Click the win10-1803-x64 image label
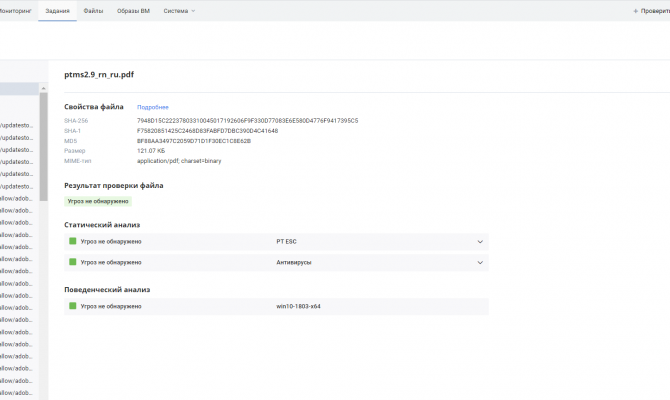 click(298, 306)
